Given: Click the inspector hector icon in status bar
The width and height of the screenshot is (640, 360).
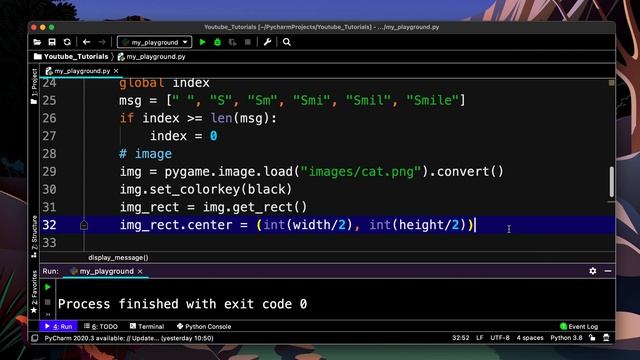Looking at the screenshot, I should (x=606, y=338).
